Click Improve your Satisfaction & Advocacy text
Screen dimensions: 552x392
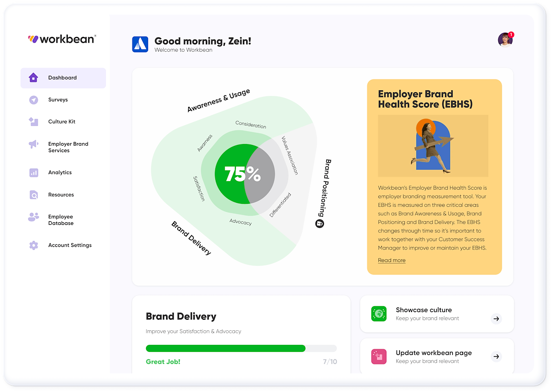[x=193, y=331]
